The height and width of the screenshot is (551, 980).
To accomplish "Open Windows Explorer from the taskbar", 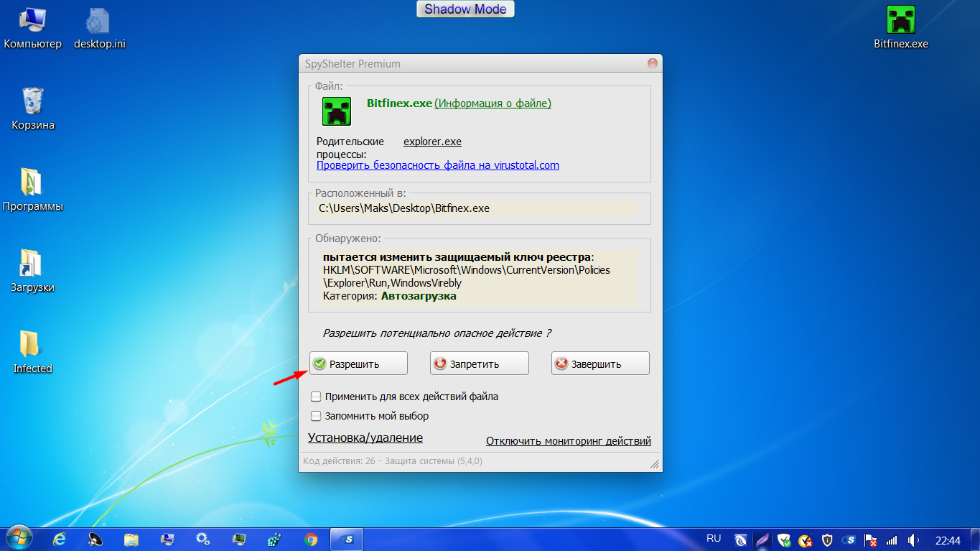I will (x=131, y=540).
